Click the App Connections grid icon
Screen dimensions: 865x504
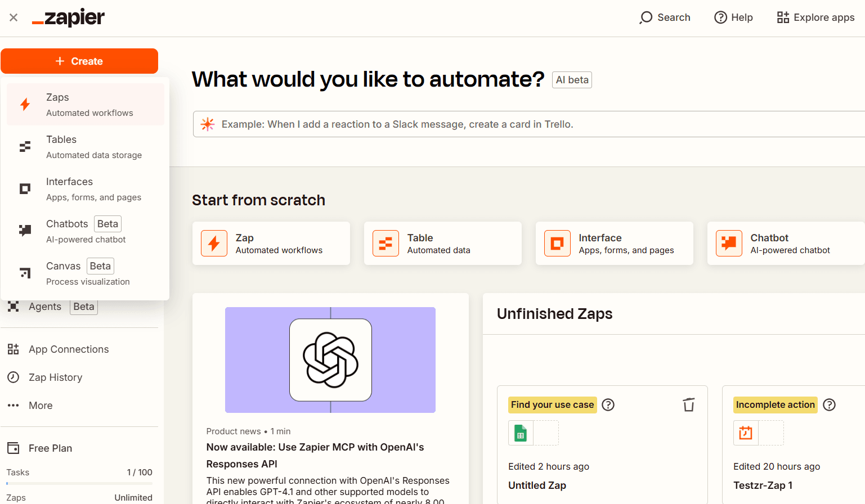14,349
